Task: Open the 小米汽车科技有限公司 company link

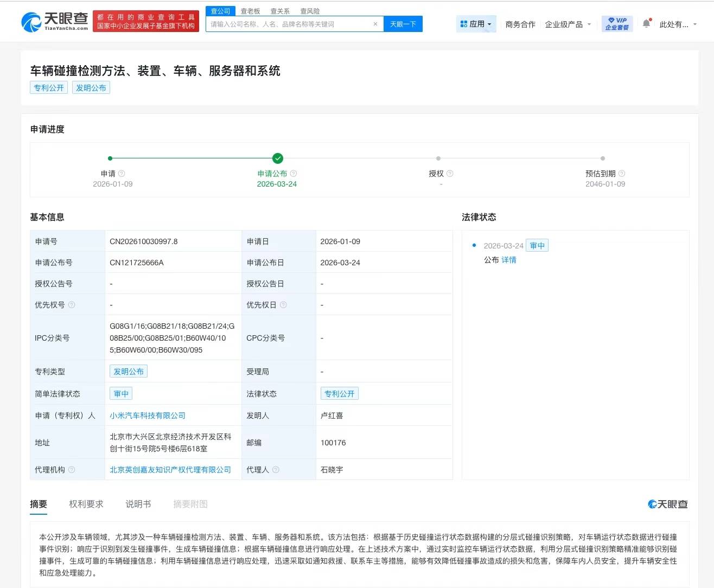Action: [147, 416]
